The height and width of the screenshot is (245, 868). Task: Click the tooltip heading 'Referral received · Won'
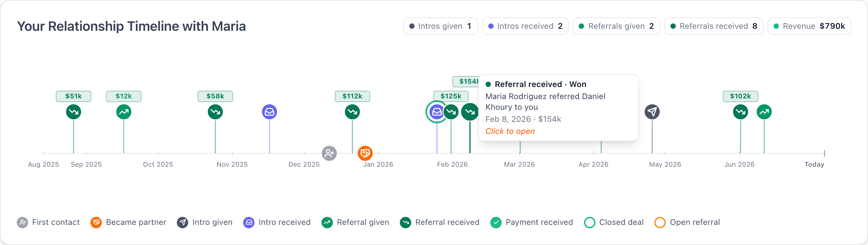tap(540, 84)
